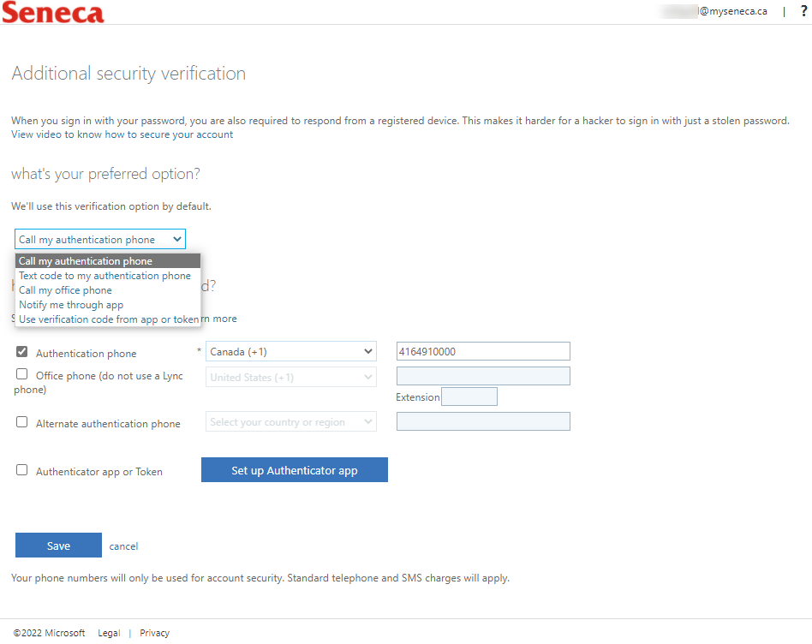Open View video to know how to secure your account

122,134
